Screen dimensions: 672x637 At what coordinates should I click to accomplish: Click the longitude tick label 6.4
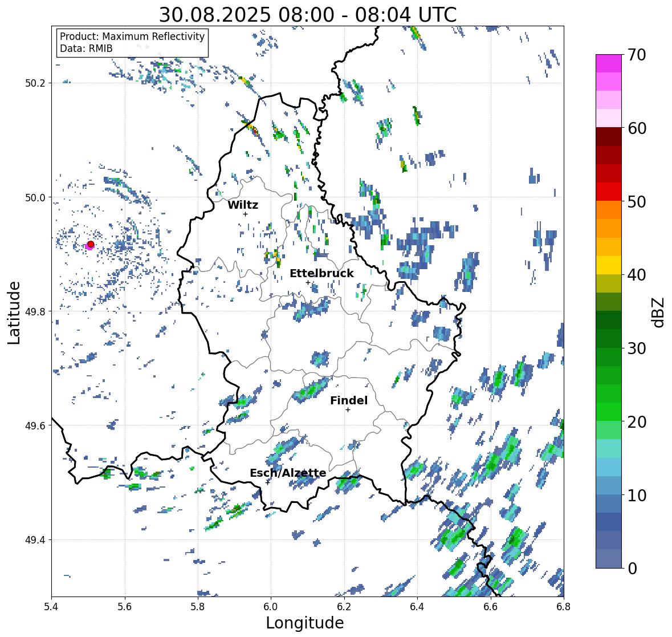(417, 607)
